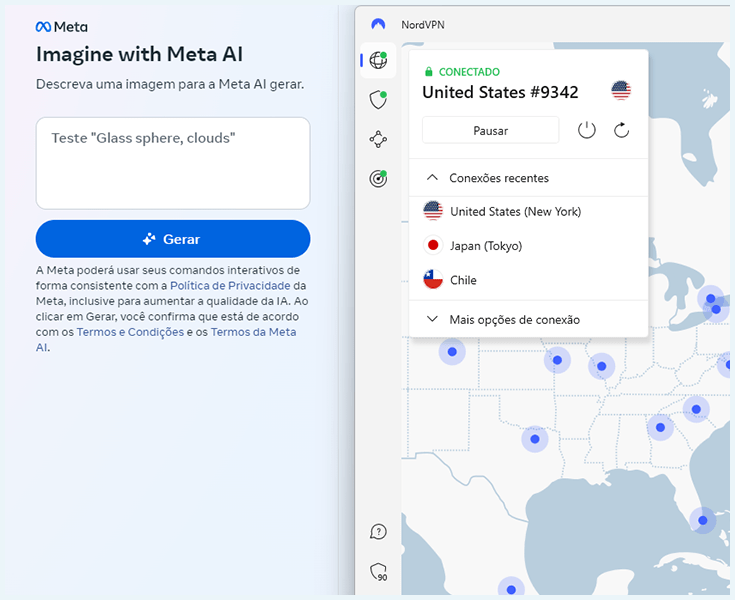Click the United States #9342 server name
Image resolution: width=735 pixels, height=600 pixels.
coord(500,92)
